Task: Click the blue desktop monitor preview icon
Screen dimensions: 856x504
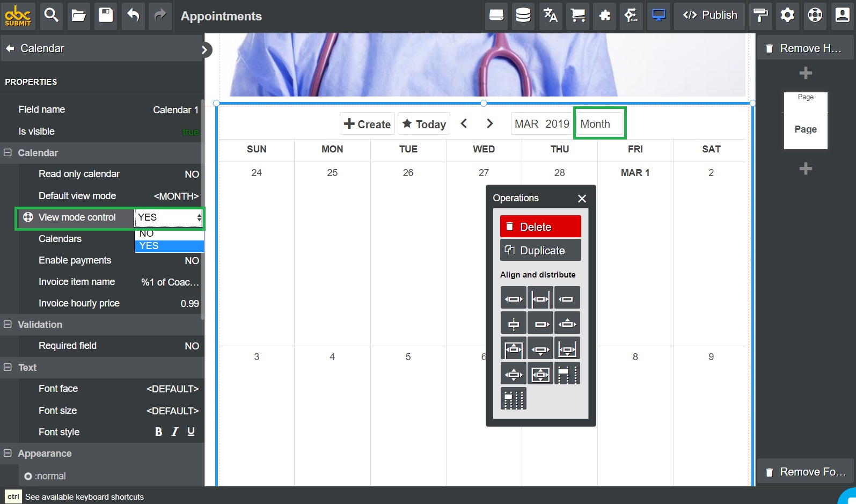Action: coord(659,16)
